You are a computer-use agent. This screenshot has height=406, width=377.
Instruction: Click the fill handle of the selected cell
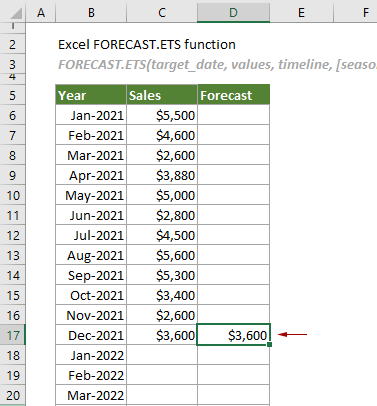pos(269,344)
